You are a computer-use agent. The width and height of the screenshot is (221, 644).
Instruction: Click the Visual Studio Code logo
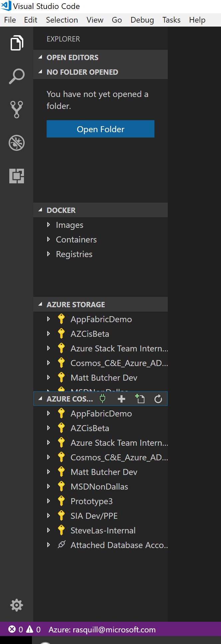6,6
